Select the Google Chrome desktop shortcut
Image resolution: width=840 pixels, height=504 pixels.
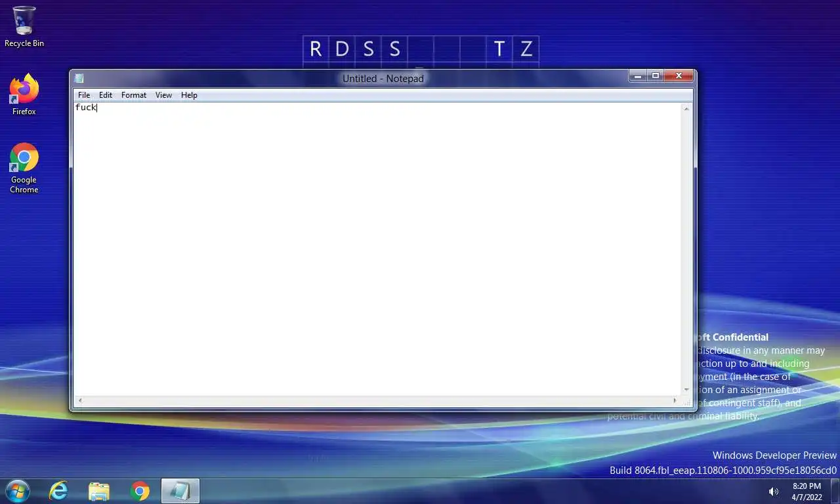tap(24, 168)
